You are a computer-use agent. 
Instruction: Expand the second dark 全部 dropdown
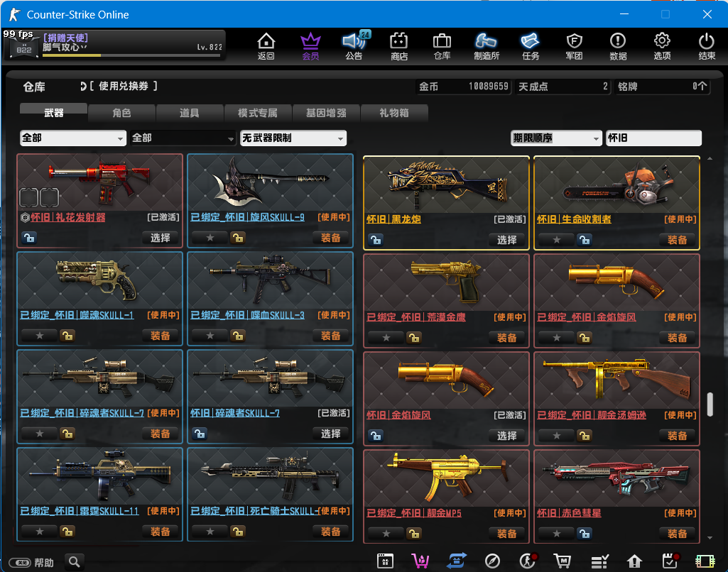pyautogui.click(x=183, y=138)
